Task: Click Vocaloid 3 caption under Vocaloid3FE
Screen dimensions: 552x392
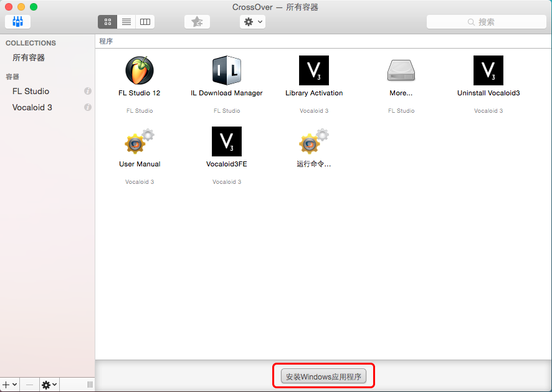Action: (x=227, y=182)
